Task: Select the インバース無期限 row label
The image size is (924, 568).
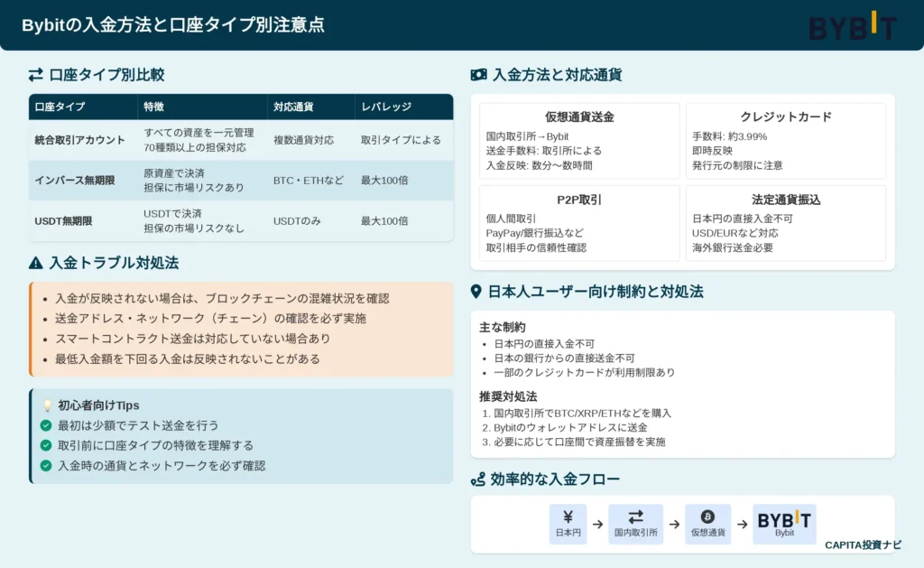Action: pos(75,181)
